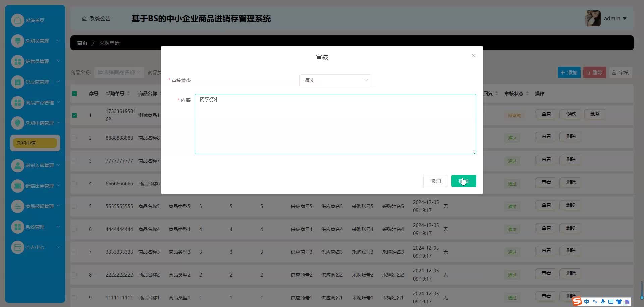Click the 系统首页 home icon in sidebar
The height and width of the screenshot is (307, 644).
[17, 20]
